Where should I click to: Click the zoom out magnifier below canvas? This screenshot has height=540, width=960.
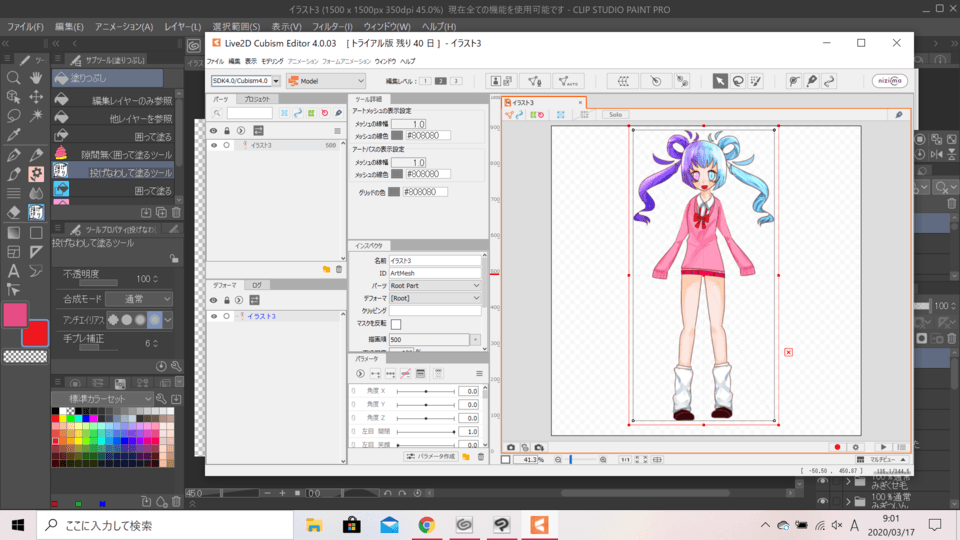click(x=558, y=459)
